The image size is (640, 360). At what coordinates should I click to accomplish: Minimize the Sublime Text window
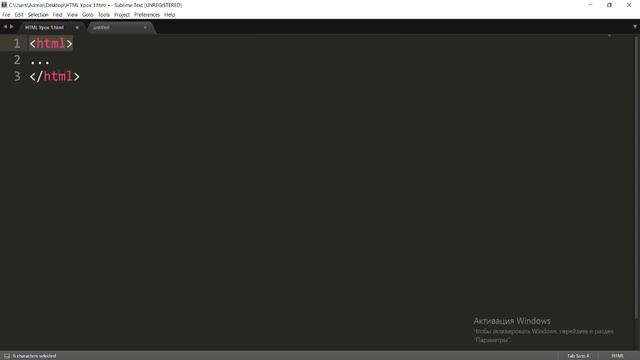tap(590, 5)
